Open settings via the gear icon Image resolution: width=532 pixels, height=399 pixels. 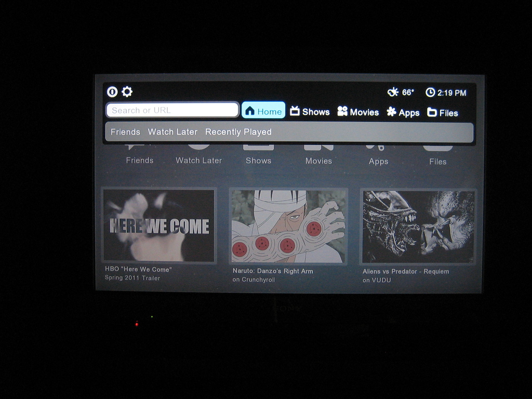coord(127,91)
